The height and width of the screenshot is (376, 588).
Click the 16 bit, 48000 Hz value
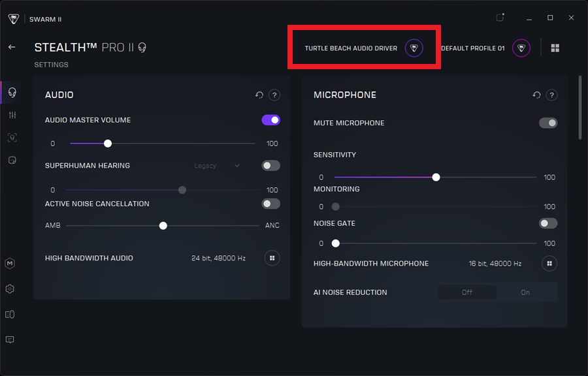(495, 263)
